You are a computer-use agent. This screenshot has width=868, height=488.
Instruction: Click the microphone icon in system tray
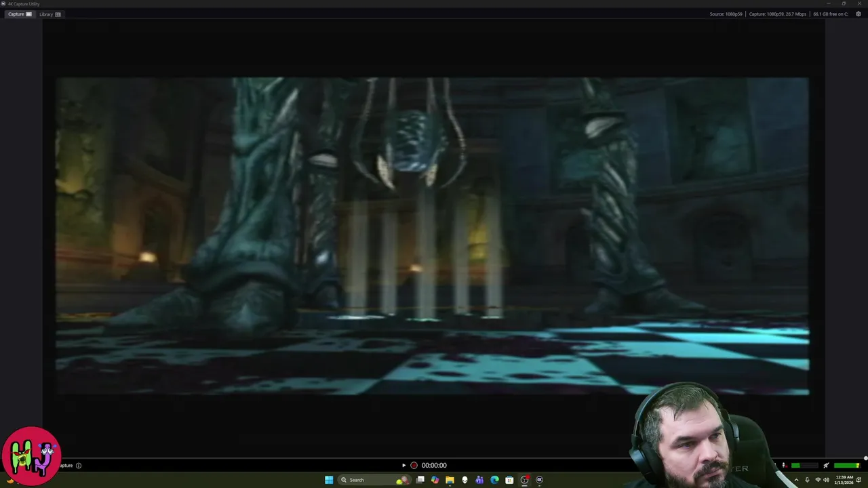(x=807, y=480)
